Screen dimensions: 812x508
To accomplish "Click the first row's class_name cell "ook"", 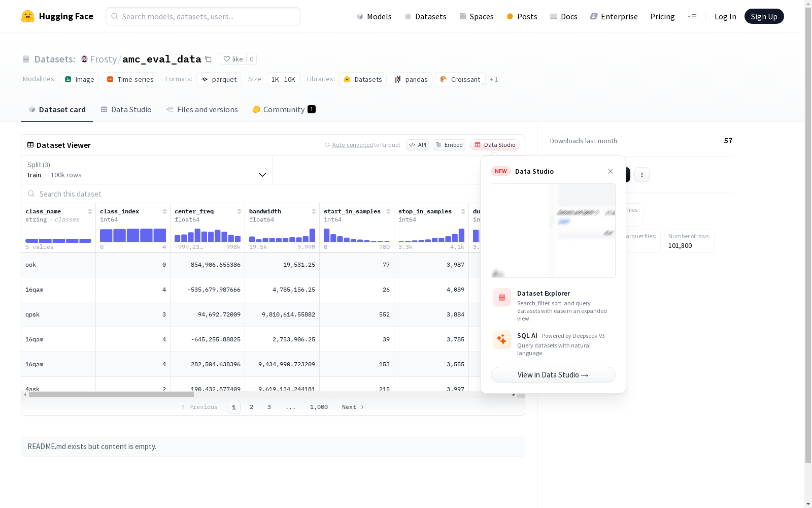I will point(58,265).
